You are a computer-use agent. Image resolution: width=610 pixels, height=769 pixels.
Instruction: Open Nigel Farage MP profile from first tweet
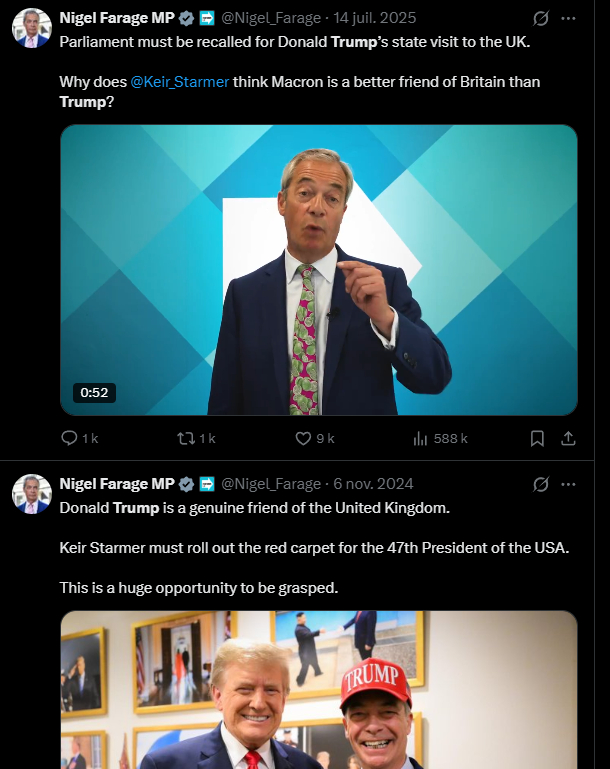[117, 18]
